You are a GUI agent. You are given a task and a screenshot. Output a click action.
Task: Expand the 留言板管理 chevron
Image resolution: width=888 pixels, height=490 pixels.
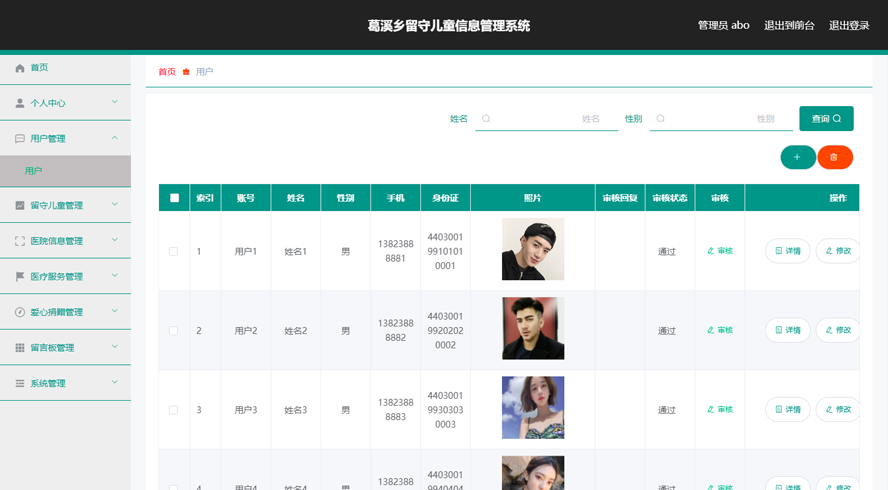(115, 347)
